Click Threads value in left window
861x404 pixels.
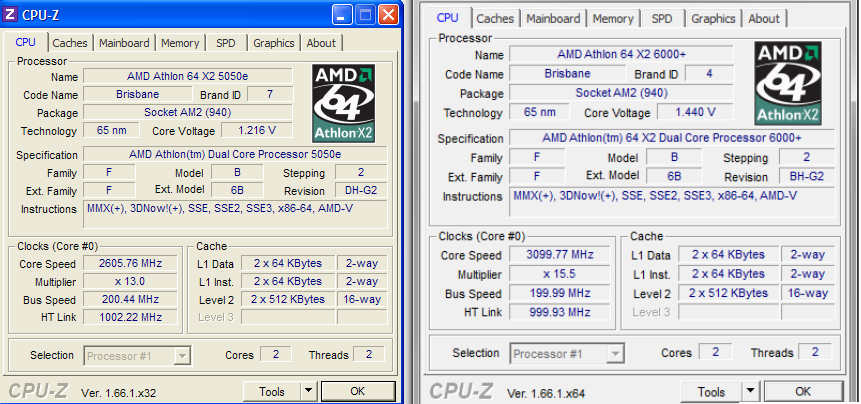click(368, 355)
